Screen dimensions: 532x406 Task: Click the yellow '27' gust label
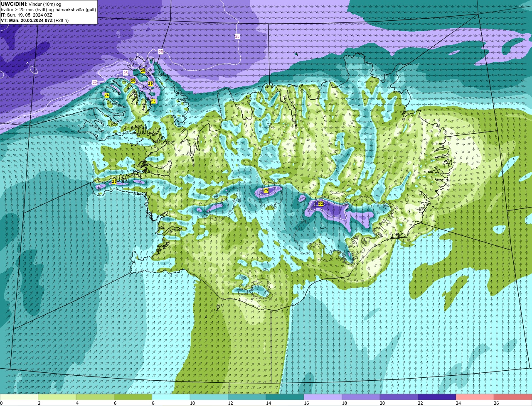tap(153, 101)
